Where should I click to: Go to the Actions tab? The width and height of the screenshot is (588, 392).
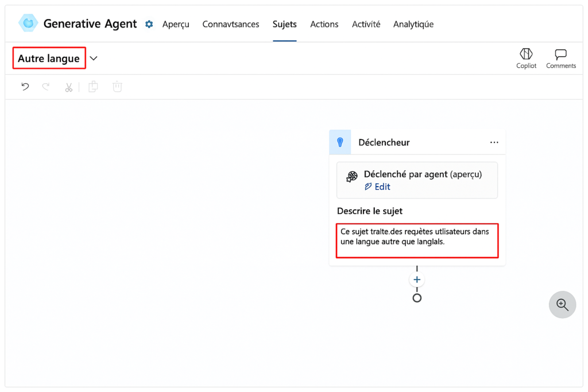click(x=324, y=24)
